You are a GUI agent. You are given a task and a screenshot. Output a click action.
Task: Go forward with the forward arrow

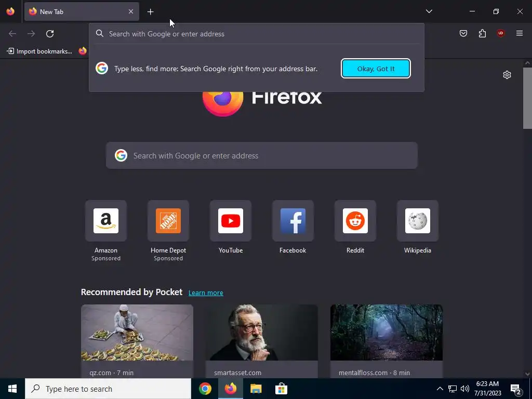click(x=31, y=34)
